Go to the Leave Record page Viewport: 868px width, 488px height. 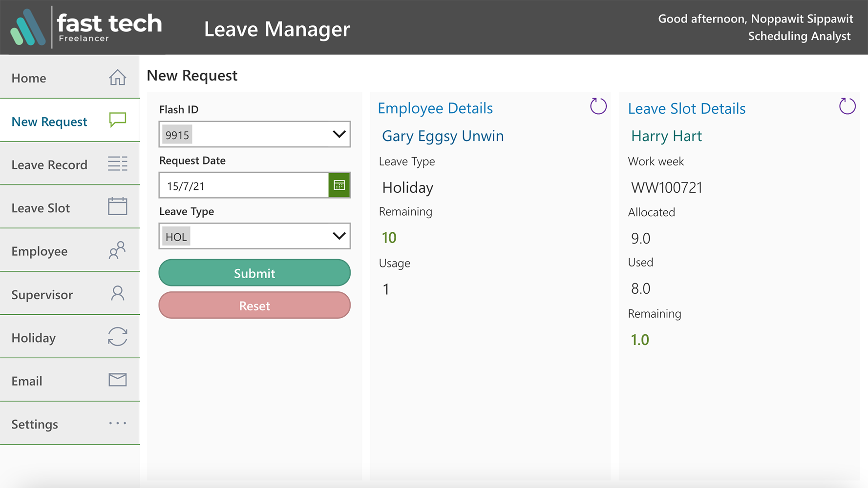coord(49,165)
